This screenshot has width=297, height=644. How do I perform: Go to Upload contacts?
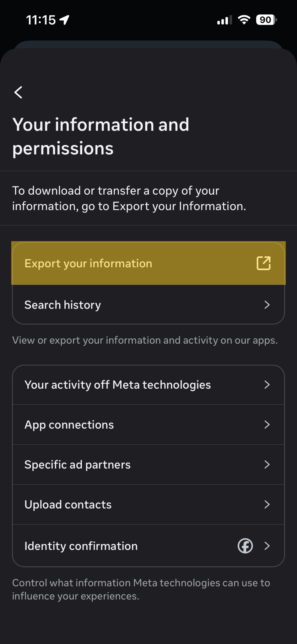tap(148, 504)
